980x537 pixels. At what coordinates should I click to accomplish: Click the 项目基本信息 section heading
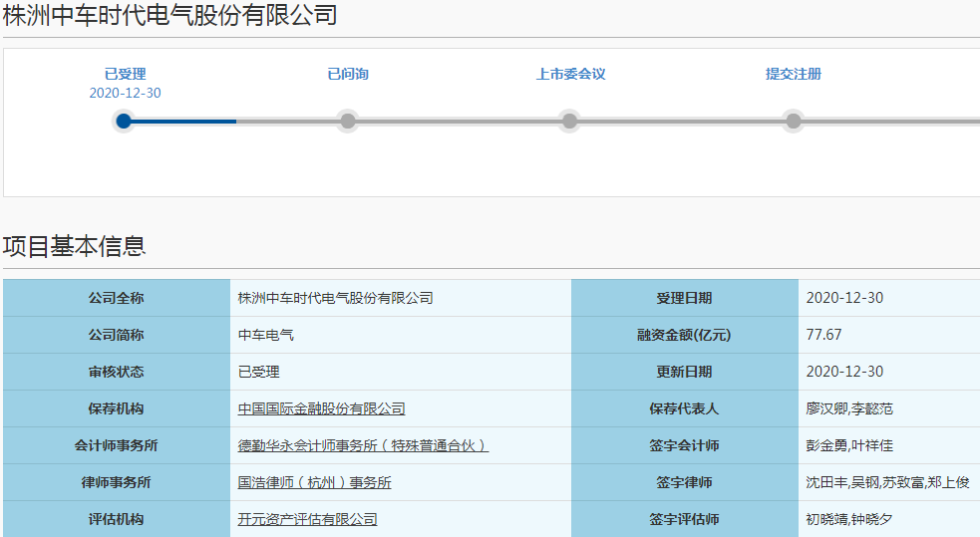point(74,246)
